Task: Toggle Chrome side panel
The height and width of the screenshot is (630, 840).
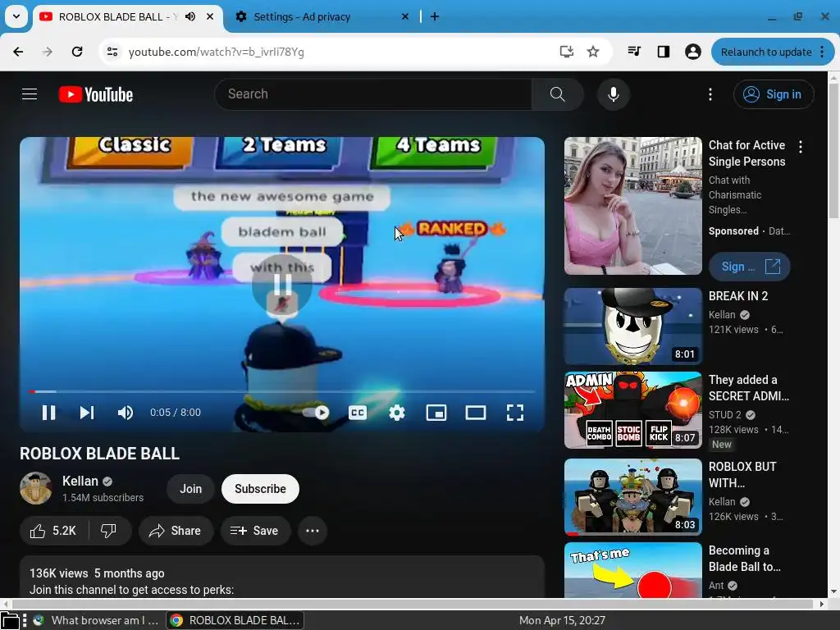Action: (x=663, y=52)
